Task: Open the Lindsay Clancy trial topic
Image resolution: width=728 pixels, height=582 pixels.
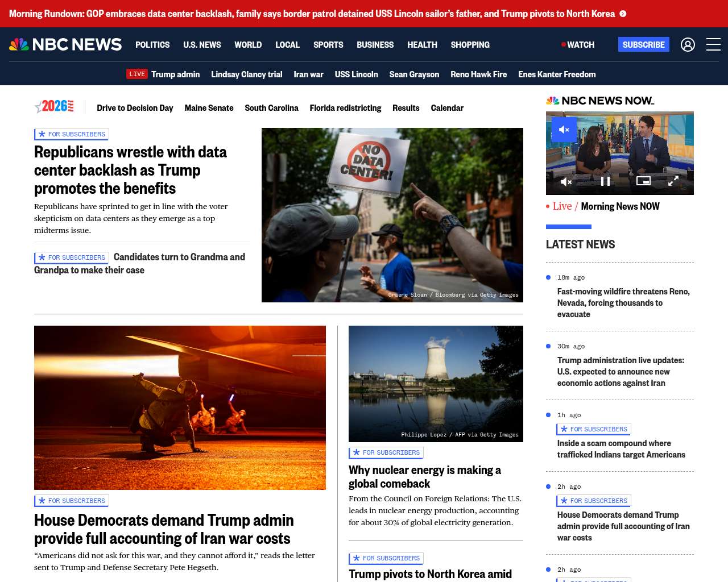Action: pyautogui.click(x=246, y=74)
